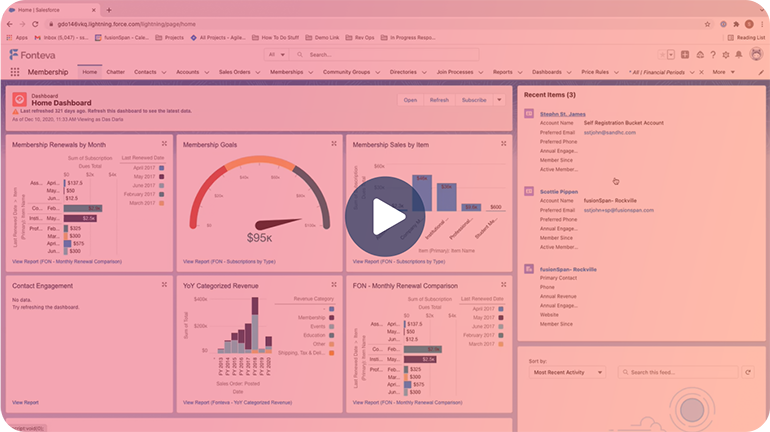Open View Report (FON - Monthly Renewal Comparison) under Renewals by Month
The width and height of the screenshot is (770, 432).
click(67, 262)
